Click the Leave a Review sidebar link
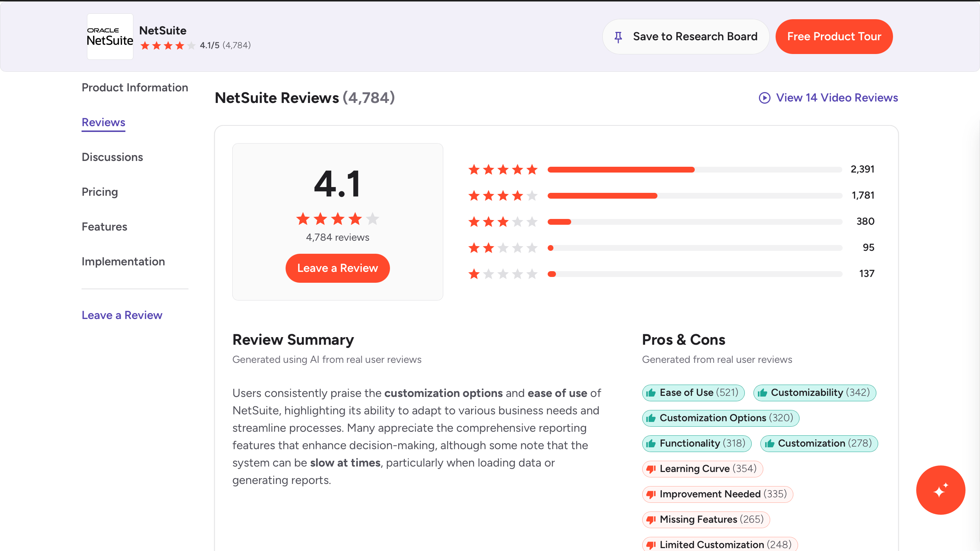The height and width of the screenshot is (551, 980). 122,315
